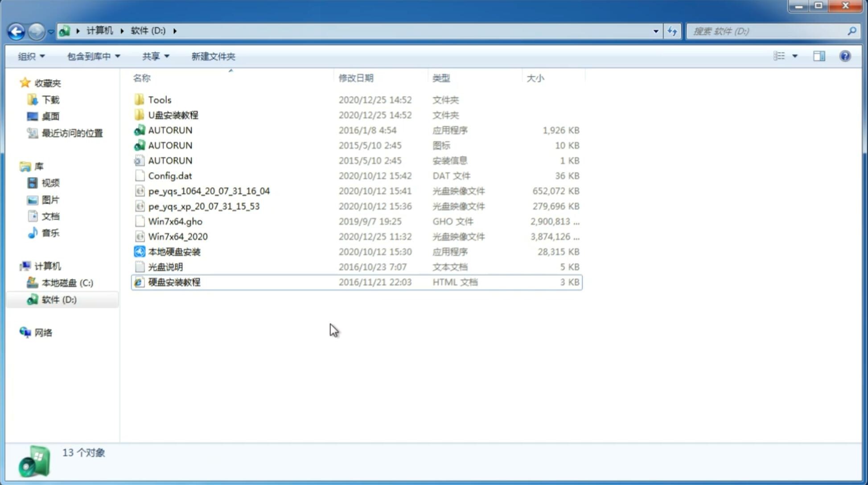Click 新建文件夹 button
Viewport: 868px width, 485px height.
tap(214, 56)
